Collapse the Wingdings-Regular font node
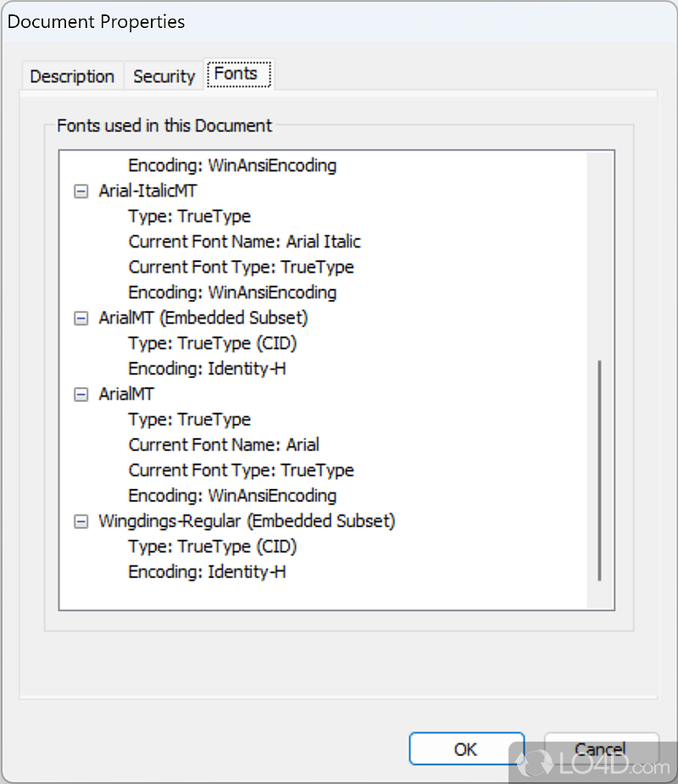 [81, 521]
